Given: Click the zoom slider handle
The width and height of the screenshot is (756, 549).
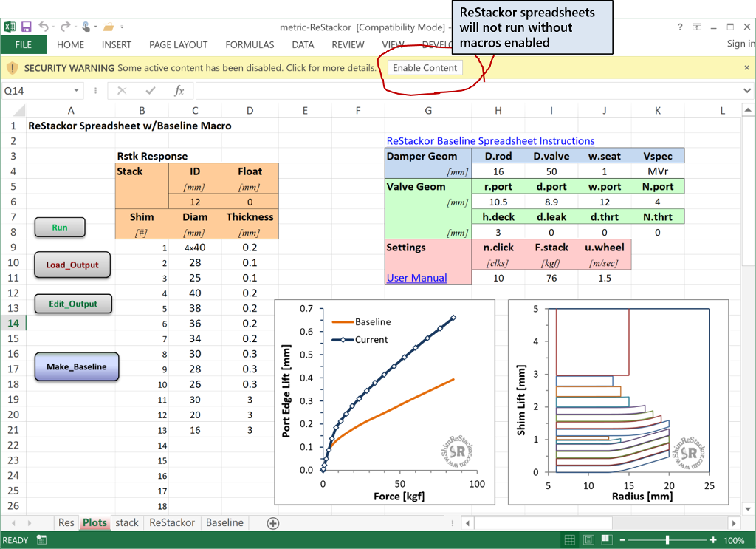Looking at the screenshot, I should click(667, 540).
